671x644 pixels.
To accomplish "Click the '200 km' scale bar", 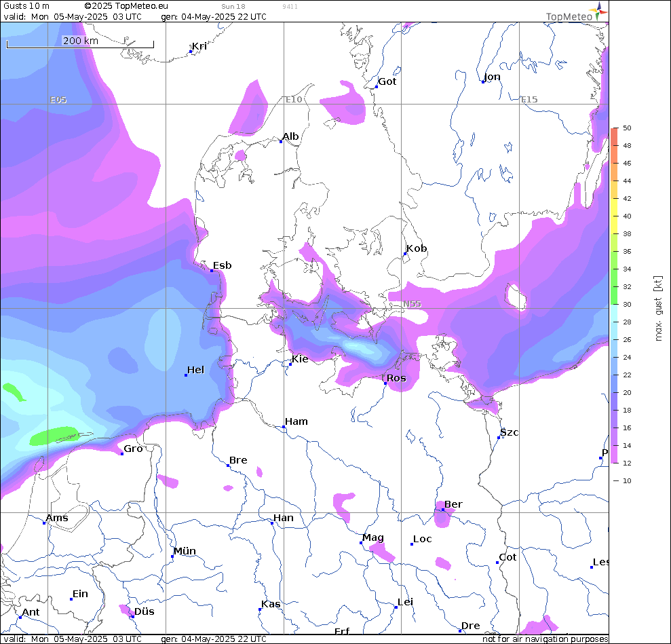I will coord(80,43).
